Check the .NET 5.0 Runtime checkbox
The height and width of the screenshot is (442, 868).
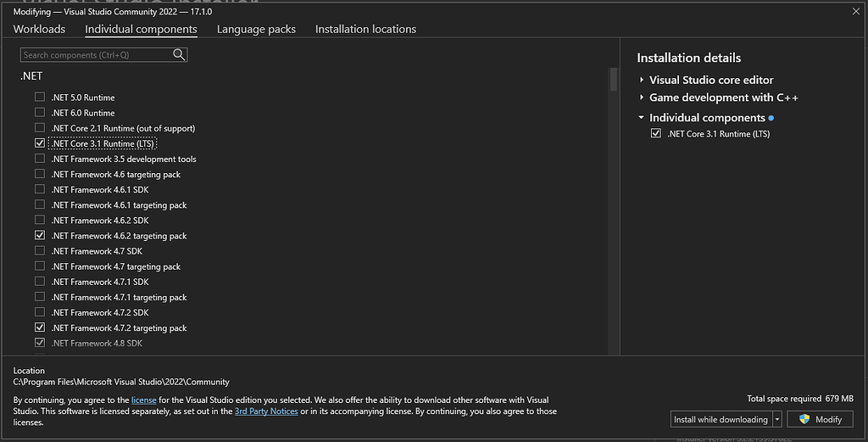(x=40, y=98)
